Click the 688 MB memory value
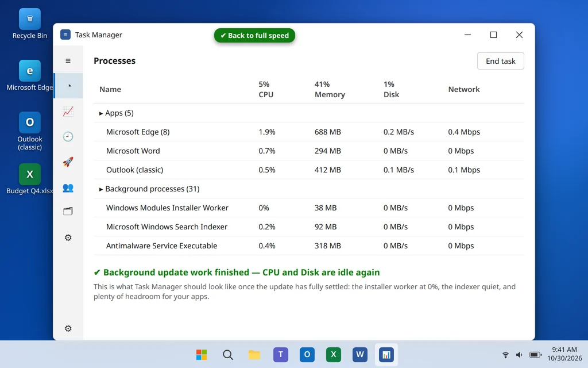 click(x=328, y=132)
